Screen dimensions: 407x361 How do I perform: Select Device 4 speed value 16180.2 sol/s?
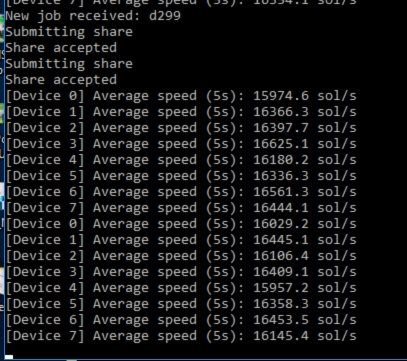pos(305,160)
